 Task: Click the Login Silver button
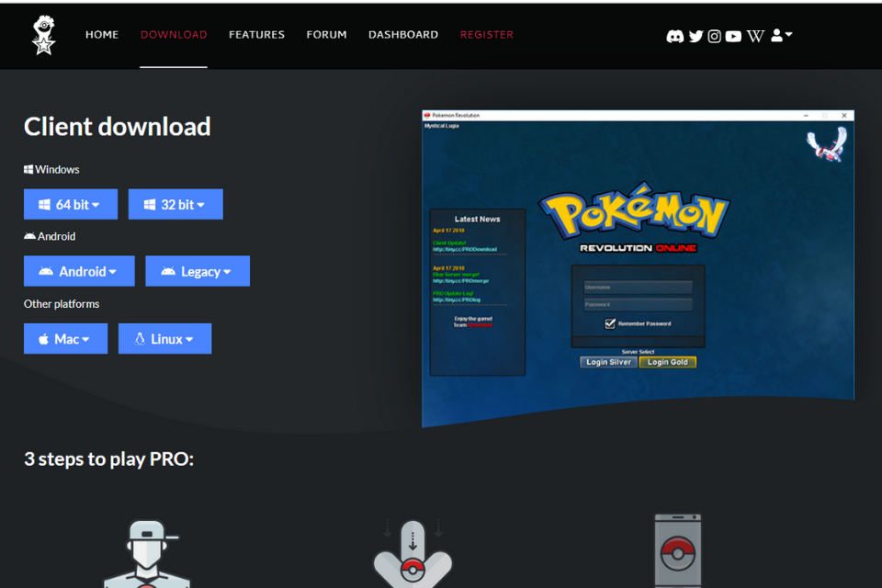[x=608, y=362]
